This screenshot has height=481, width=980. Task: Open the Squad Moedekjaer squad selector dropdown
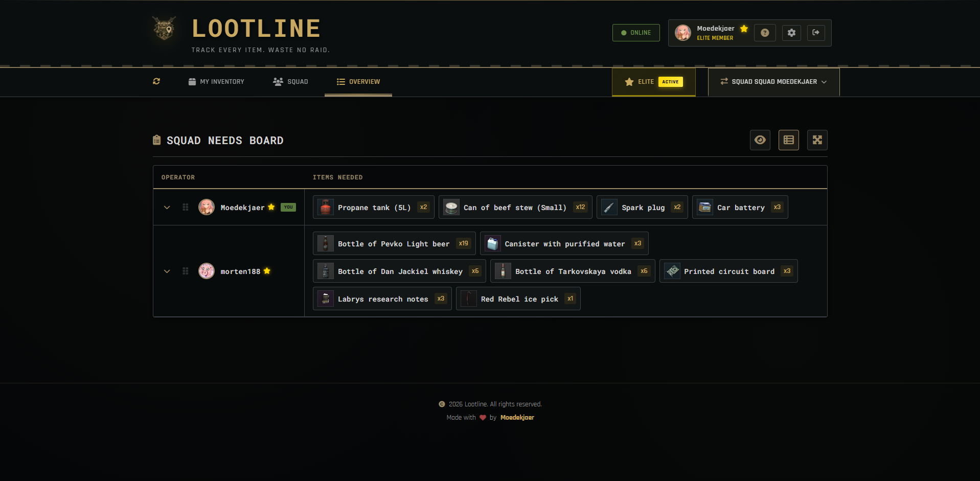773,81
